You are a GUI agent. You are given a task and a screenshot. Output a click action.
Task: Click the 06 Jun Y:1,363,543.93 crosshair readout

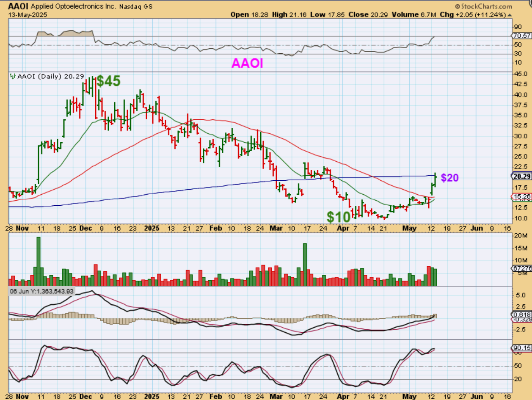[41, 291]
